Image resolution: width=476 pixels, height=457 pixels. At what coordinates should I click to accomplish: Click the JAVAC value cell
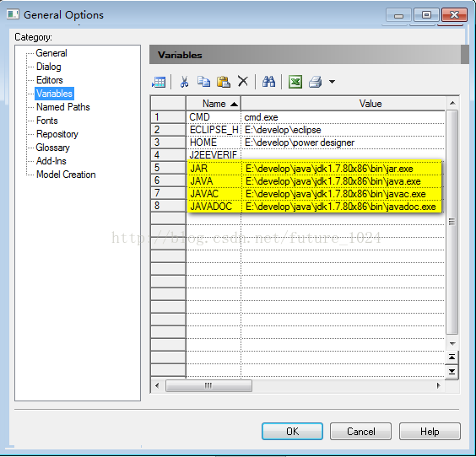point(343,194)
